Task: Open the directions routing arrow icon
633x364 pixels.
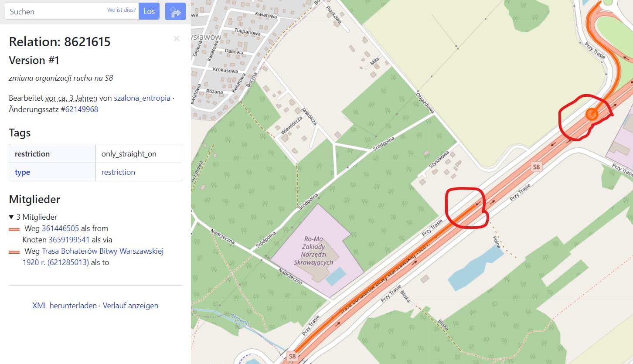Action: coord(175,11)
